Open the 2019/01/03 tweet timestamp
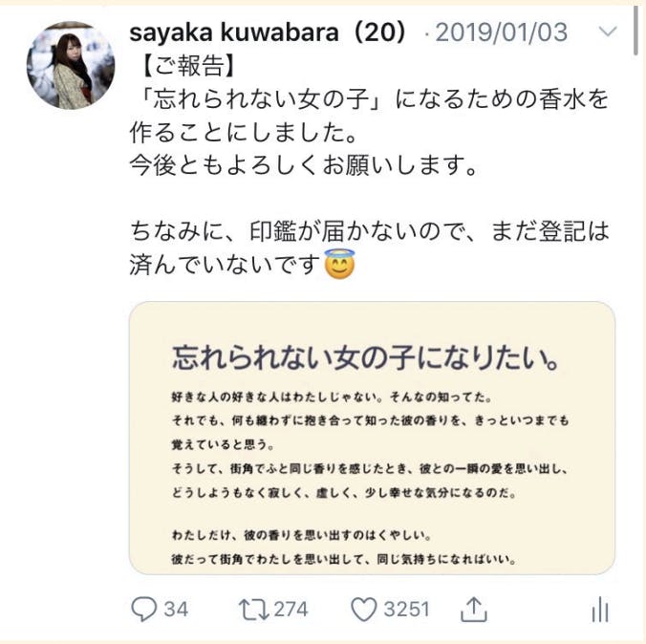Image resolution: width=646 pixels, height=644 pixels. click(x=502, y=32)
